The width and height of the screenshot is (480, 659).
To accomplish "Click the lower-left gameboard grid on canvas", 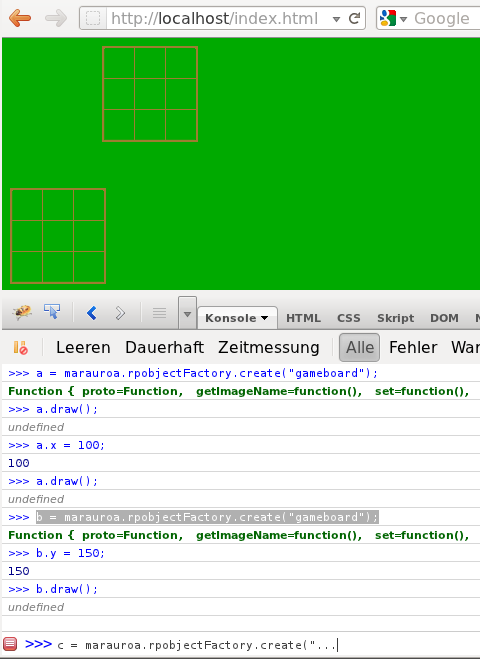I will (58, 236).
